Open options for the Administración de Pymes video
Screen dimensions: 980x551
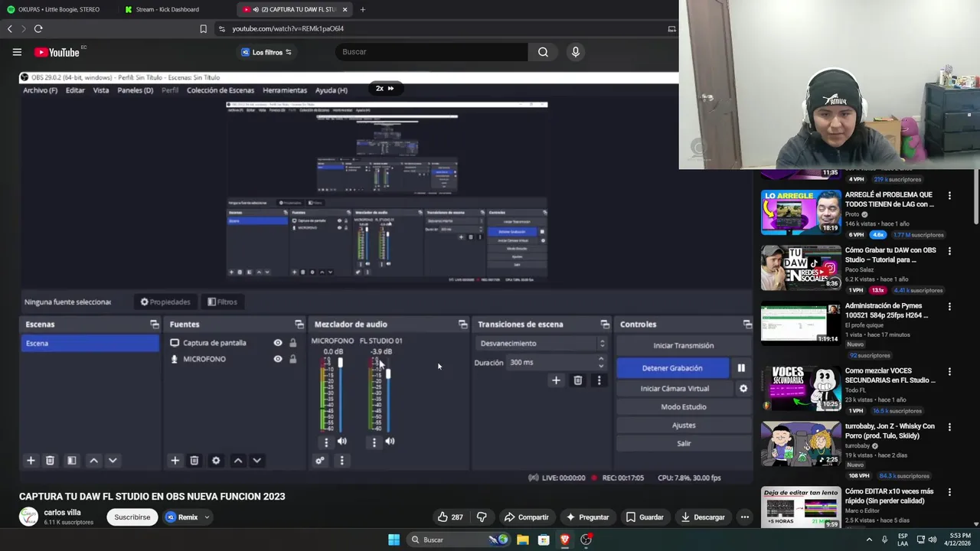[x=949, y=307]
